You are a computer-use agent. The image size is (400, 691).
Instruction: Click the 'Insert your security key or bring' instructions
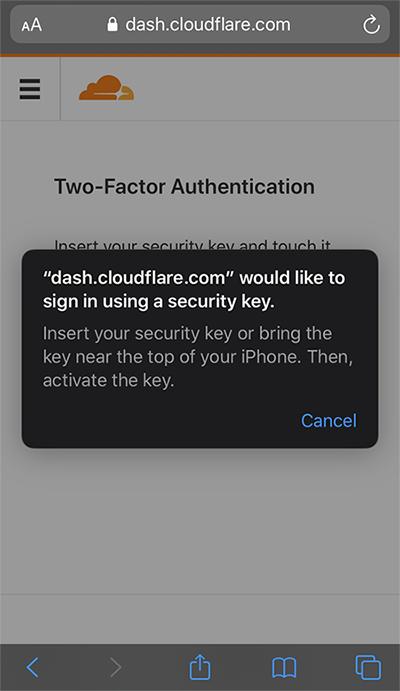pos(198,357)
